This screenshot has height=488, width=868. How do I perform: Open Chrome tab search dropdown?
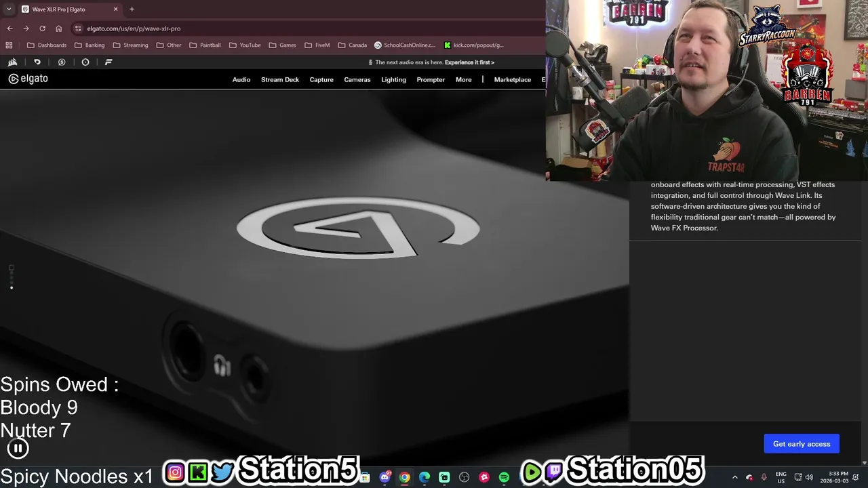coord(8,9)
